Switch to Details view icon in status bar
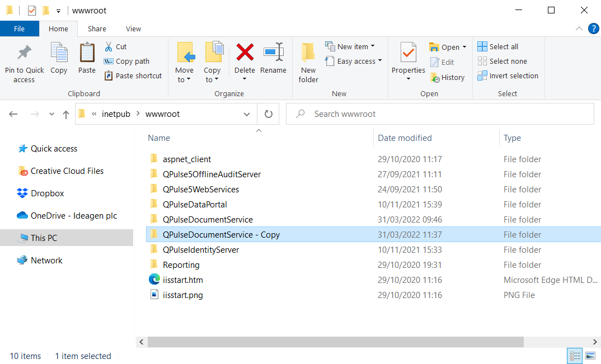 coord(575,356)
